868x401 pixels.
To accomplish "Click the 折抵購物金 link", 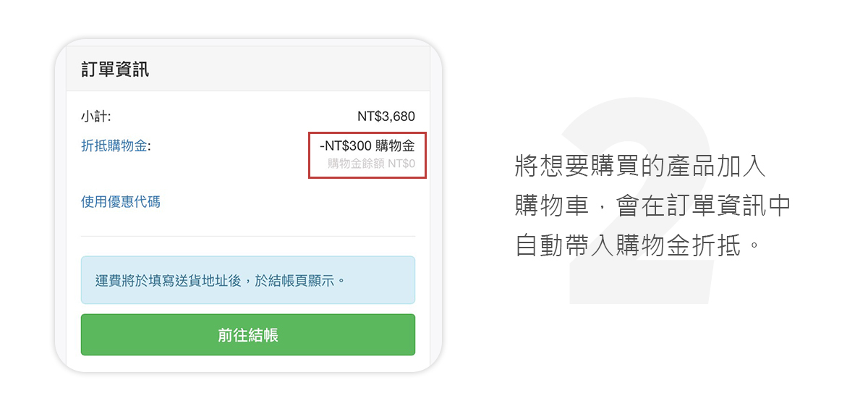I will pos(114,145).
